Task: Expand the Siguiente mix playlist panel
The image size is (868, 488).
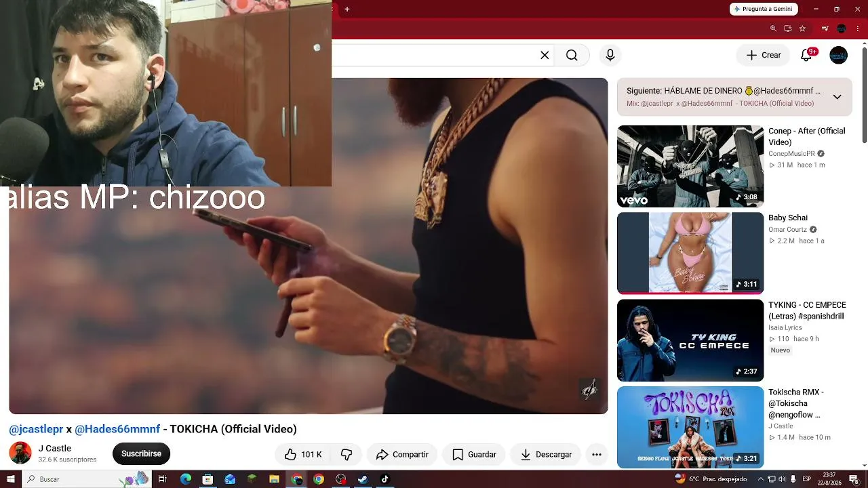Action: [x=837, y=97]
